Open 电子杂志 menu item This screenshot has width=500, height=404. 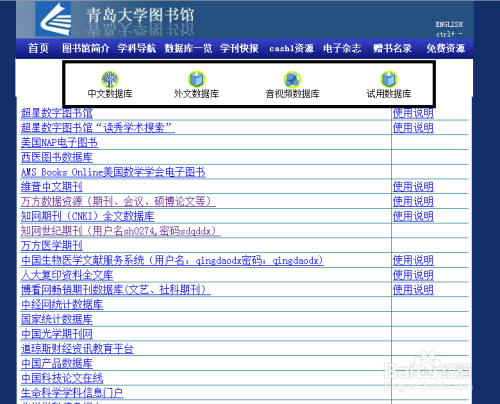342,48
